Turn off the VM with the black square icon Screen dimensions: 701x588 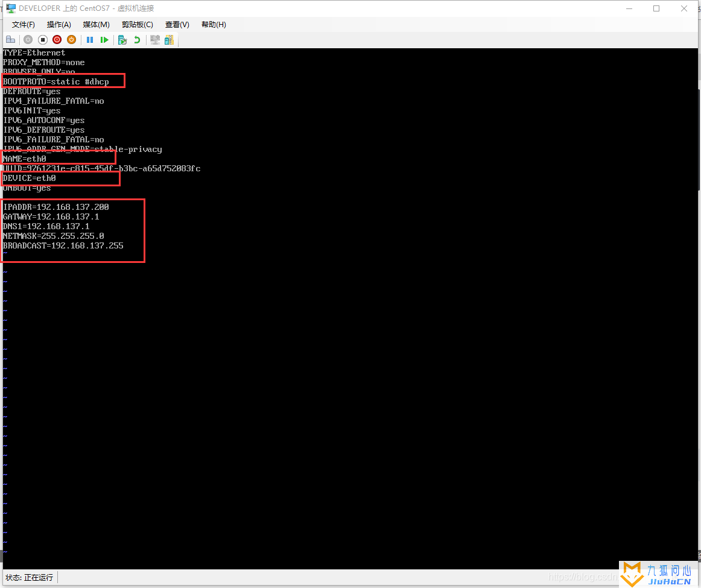click(x=42, y=40)
